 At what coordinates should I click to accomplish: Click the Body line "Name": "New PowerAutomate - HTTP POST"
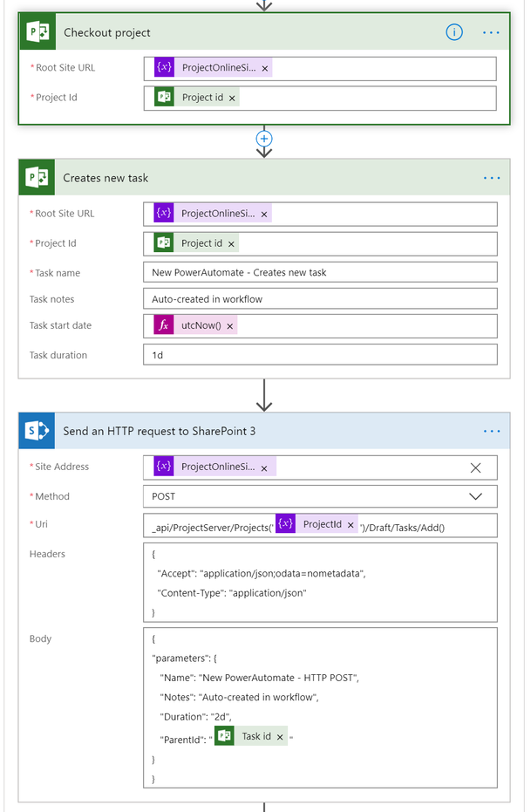(259, 678)
